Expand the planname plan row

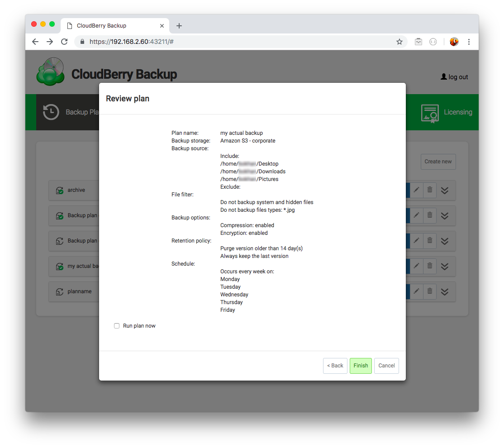click(445, 292)
